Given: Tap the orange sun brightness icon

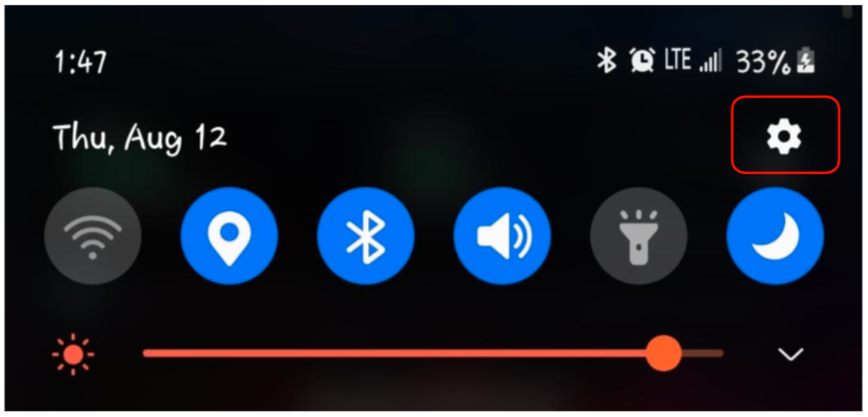Looking at the screenshot, I should (73, 354).
